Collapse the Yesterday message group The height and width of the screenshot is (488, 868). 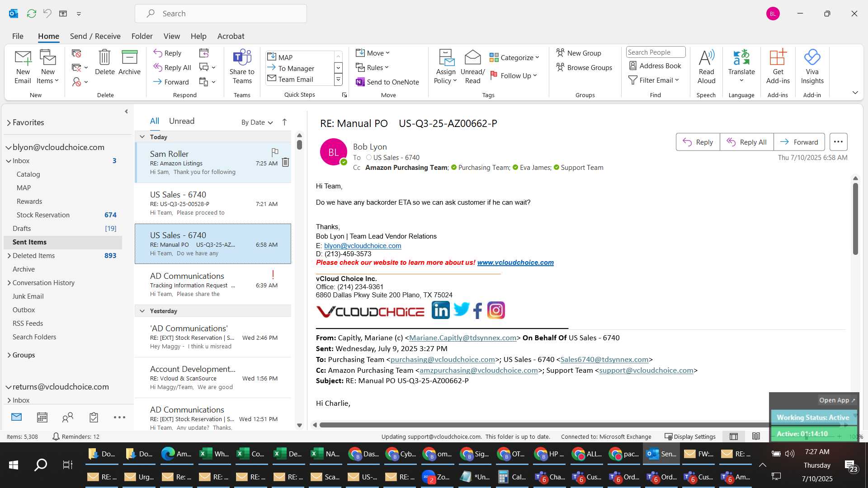tap(142, 311)
